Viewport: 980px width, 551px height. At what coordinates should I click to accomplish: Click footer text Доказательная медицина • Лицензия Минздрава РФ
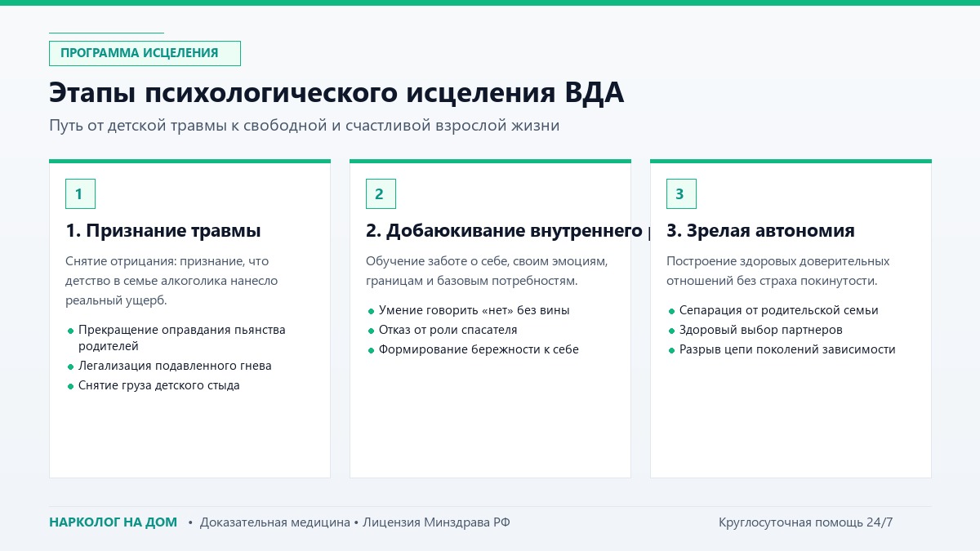(355, 522)
